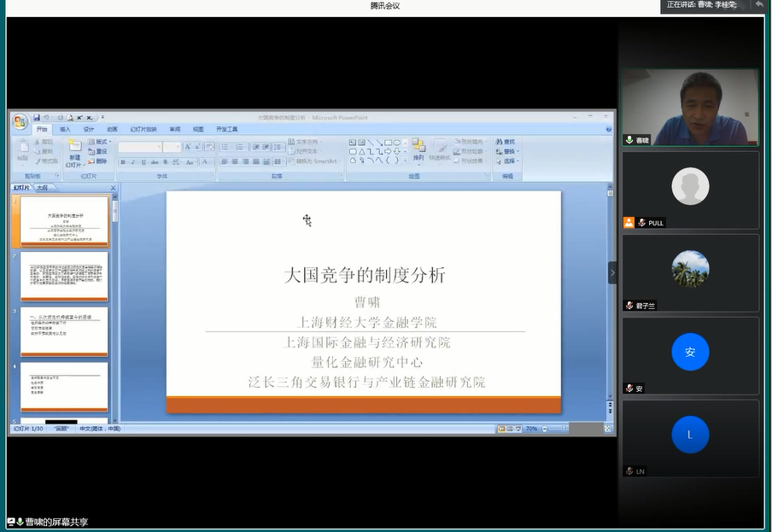This screenshot has height=532, width=772.
Task: Open the 插入 ribbon tab
Action: click(x=65, y=130)
